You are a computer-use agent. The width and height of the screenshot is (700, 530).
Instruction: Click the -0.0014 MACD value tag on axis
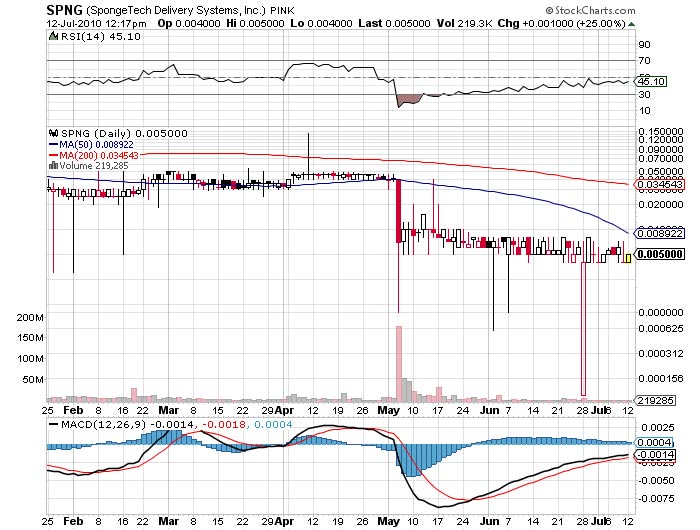coord(656,455)
